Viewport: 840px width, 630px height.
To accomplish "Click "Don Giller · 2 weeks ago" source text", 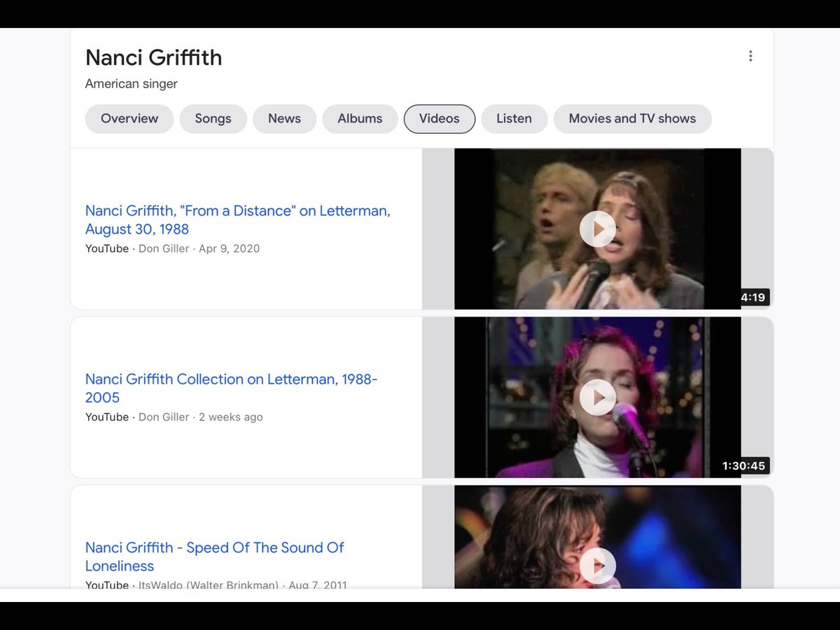I will coord(201,416).
